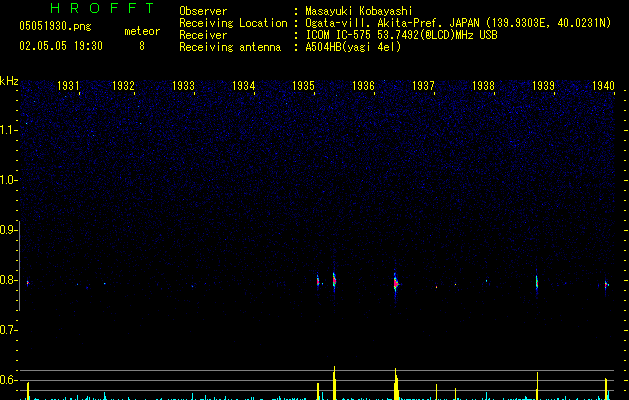
Task: Click the 1933 time marker
Action: 183,85
